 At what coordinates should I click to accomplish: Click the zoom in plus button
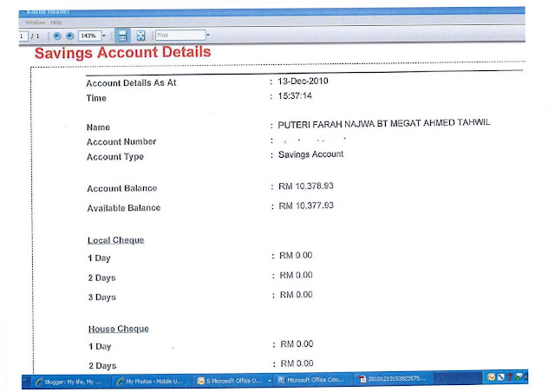70,36
